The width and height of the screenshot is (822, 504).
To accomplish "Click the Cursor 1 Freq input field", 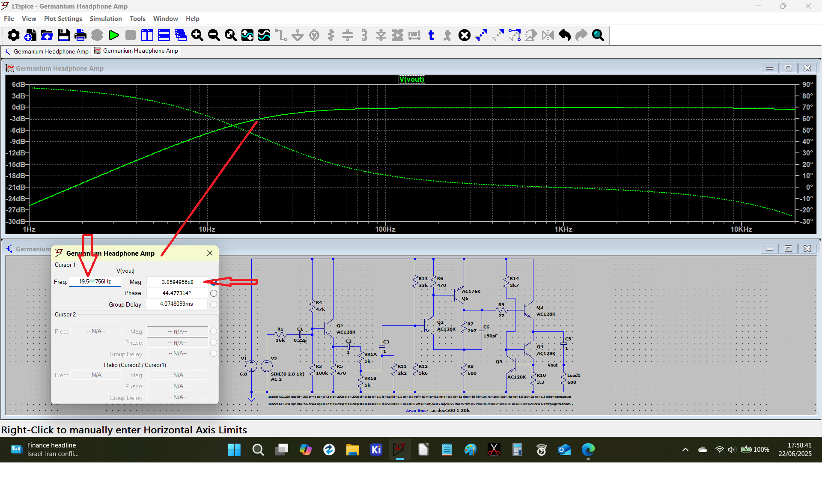I will 95,282.
